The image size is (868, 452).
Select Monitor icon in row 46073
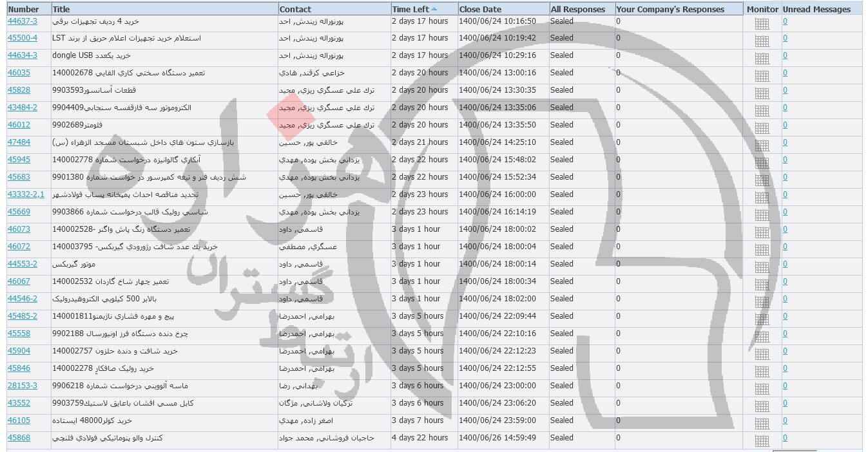point(762,232)
